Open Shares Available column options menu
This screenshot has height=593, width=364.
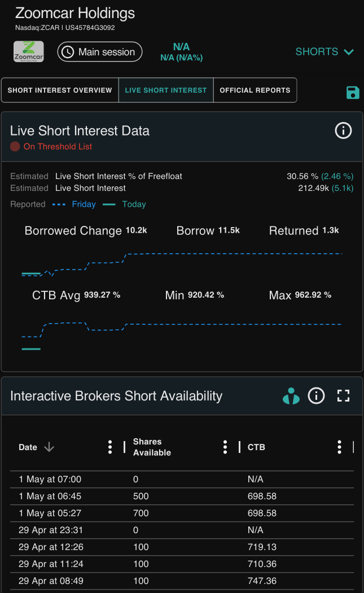click(225, 447)
